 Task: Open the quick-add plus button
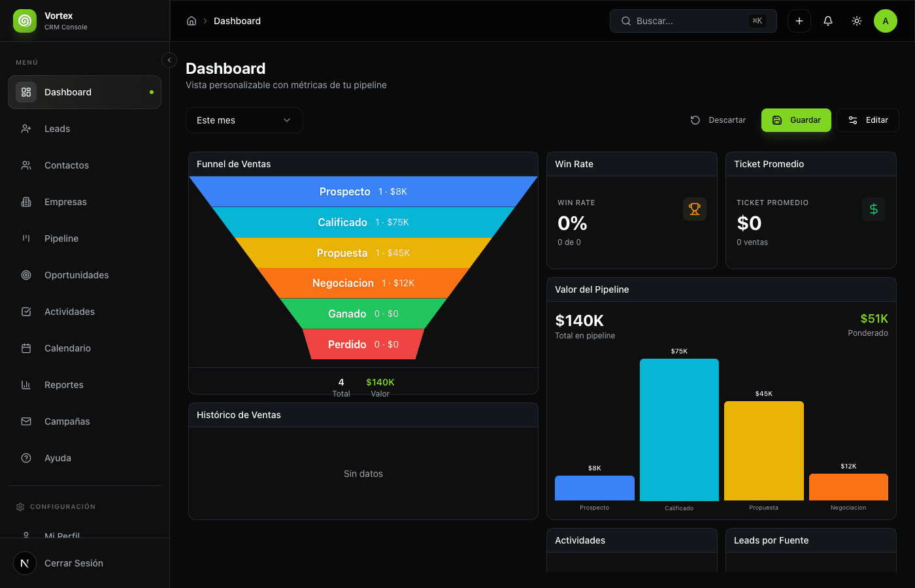pos(799,21)
